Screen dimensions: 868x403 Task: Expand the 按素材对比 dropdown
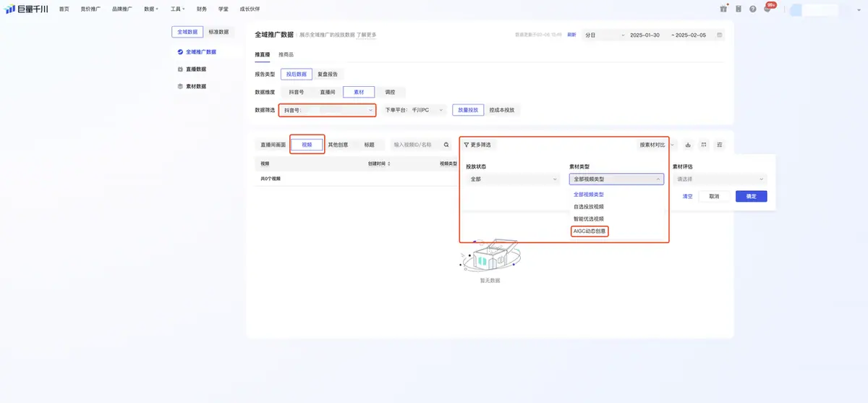coord(656,145)
